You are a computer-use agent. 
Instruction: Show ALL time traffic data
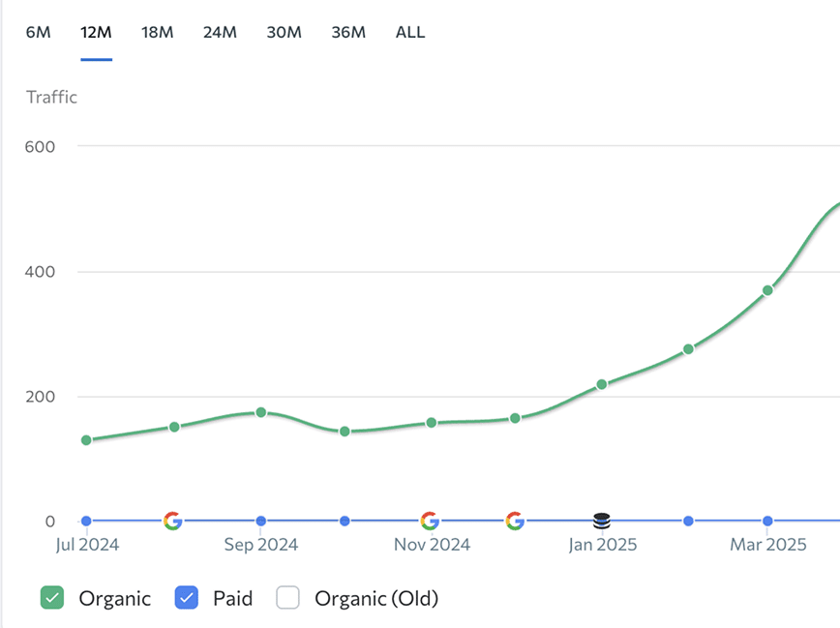tap(409, 32)
